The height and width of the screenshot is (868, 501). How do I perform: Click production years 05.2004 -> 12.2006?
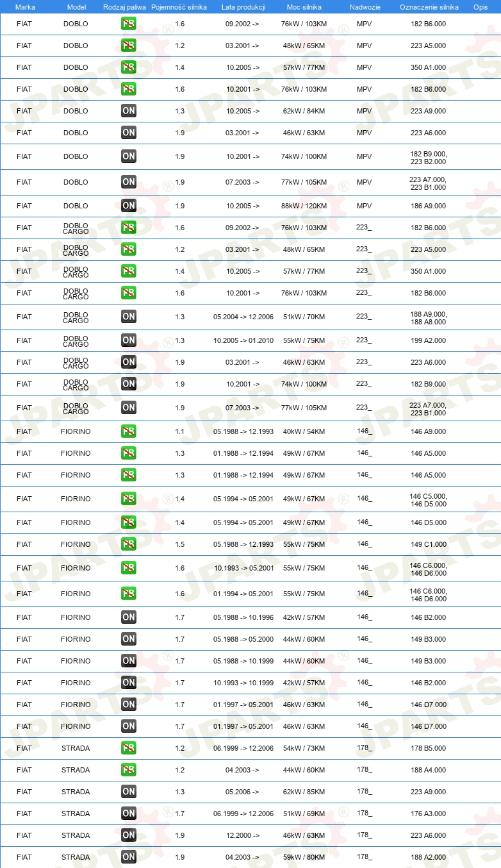(x=243, y=317)
